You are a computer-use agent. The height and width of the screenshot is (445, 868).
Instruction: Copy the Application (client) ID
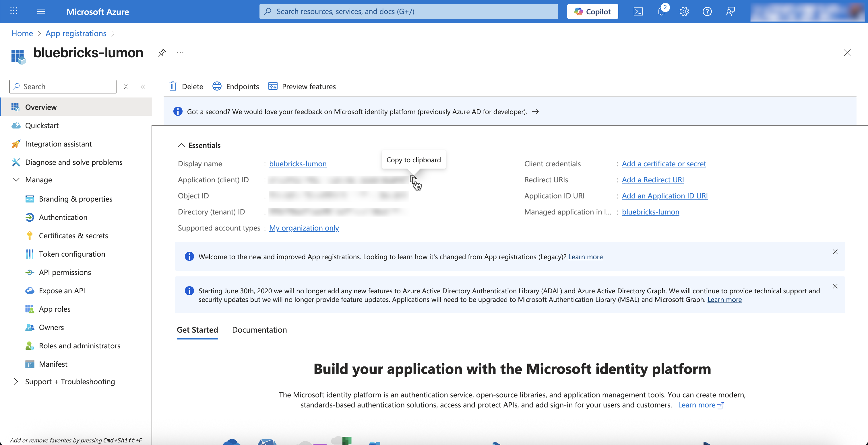click(413, 180)
